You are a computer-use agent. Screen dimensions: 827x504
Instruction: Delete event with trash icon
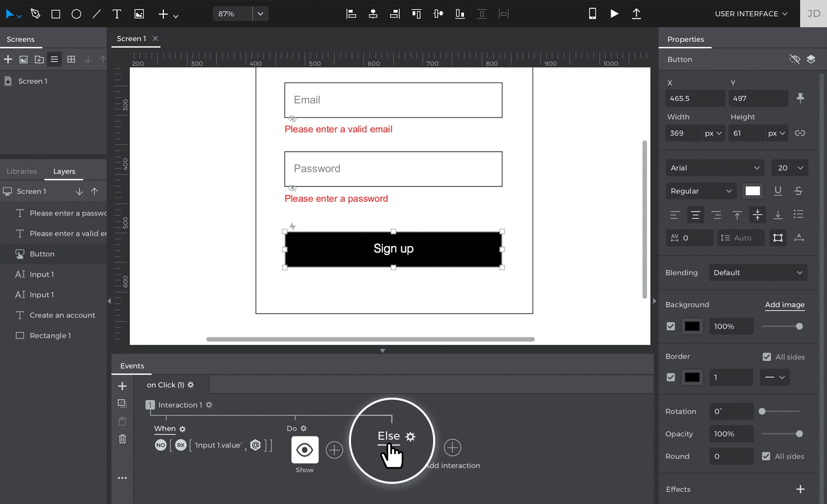[122, 439]
